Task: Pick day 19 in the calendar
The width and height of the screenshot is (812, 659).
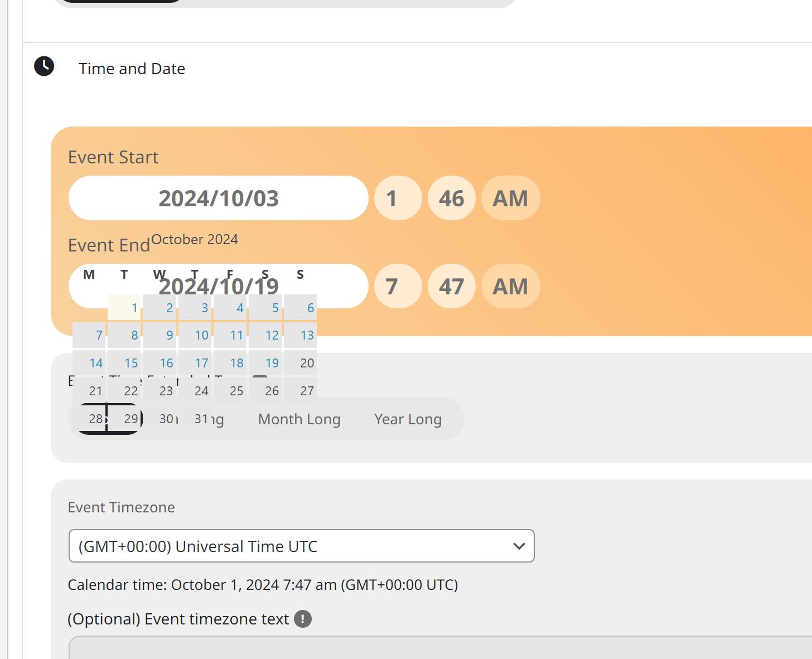Action: pos(265,363)
